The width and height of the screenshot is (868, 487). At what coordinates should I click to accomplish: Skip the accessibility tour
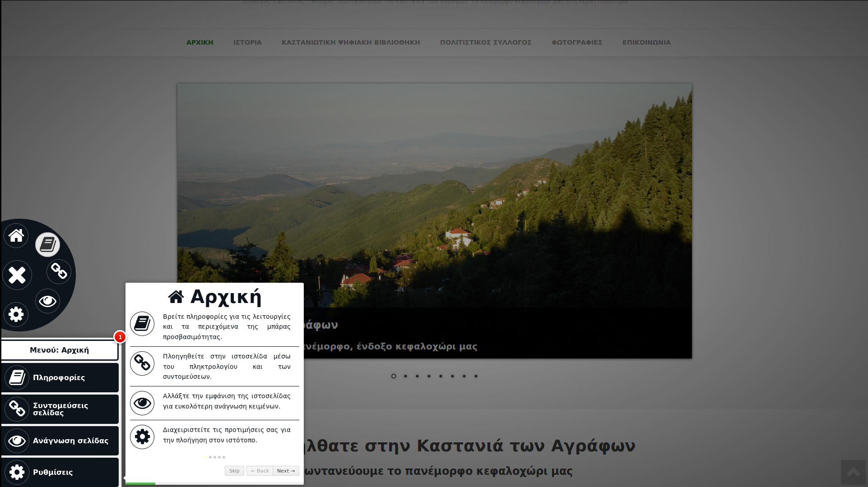(234, 471)
